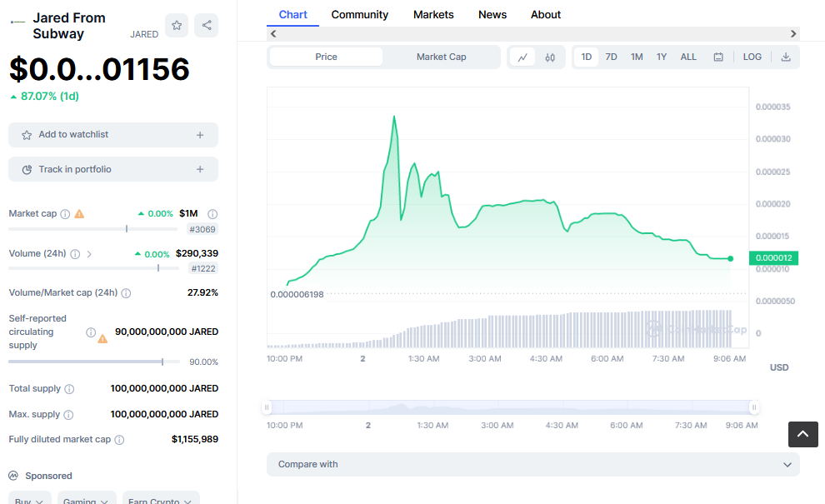Download chart data icon
This screenshot has width=825, height=504.
click(786, 57)
